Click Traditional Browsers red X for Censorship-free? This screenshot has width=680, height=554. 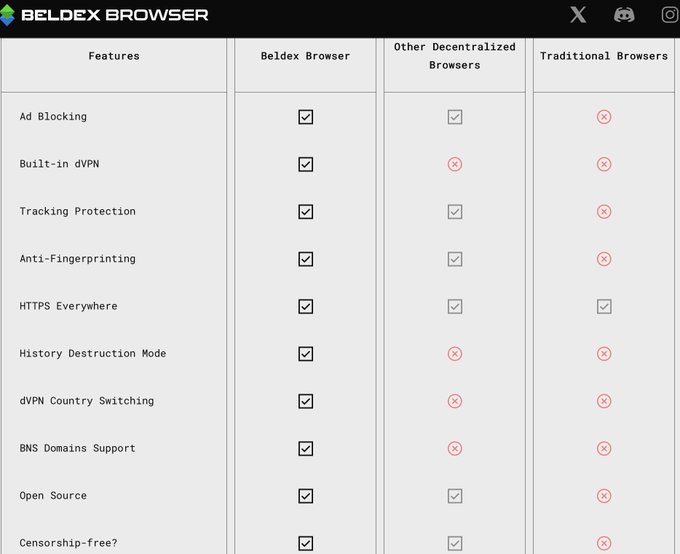coord(604,543)
